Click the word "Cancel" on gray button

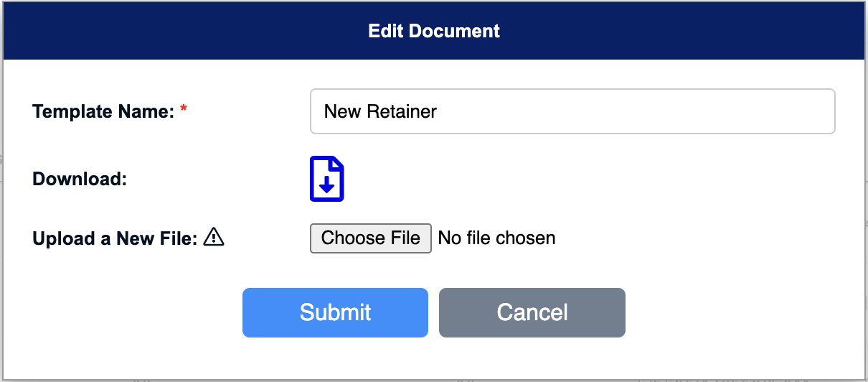[532, 312]
